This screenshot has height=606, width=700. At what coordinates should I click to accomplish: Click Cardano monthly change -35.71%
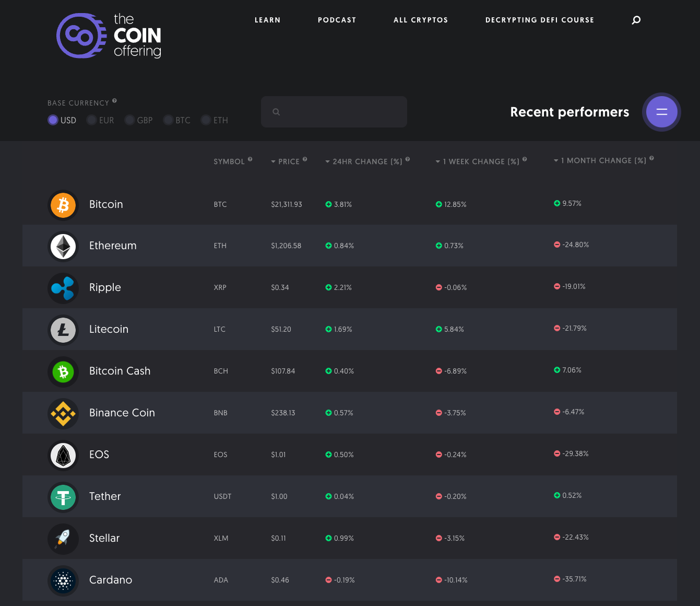(x=570, y=579)
